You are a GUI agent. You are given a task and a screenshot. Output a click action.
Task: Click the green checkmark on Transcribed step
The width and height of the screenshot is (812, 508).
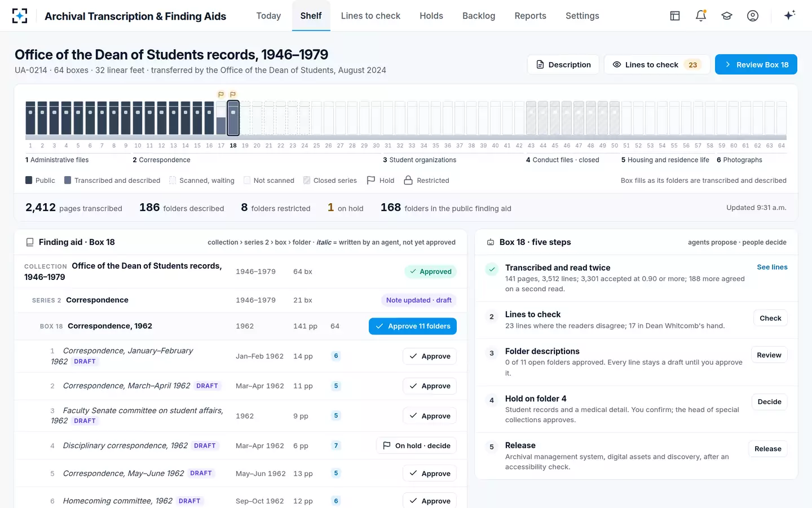pos(492,269)
